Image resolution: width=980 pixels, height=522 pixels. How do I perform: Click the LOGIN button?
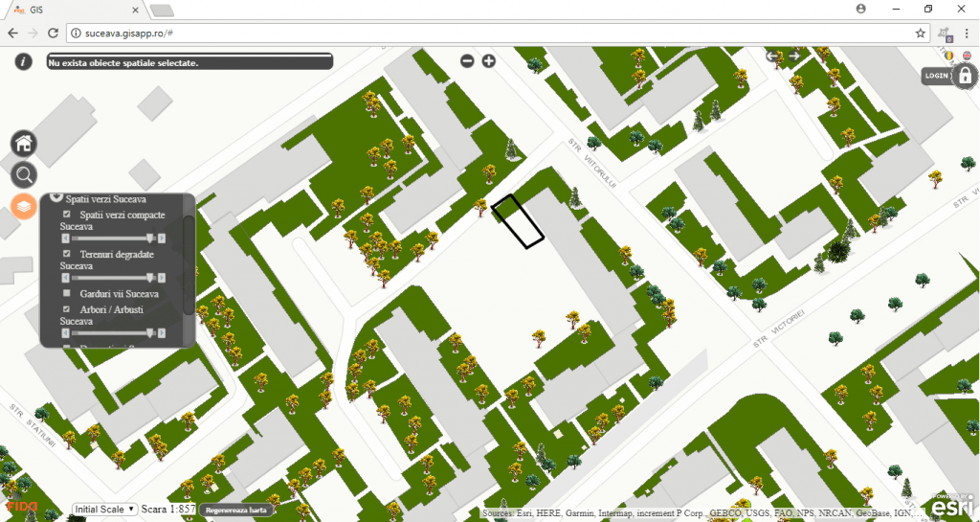point(937,76)
